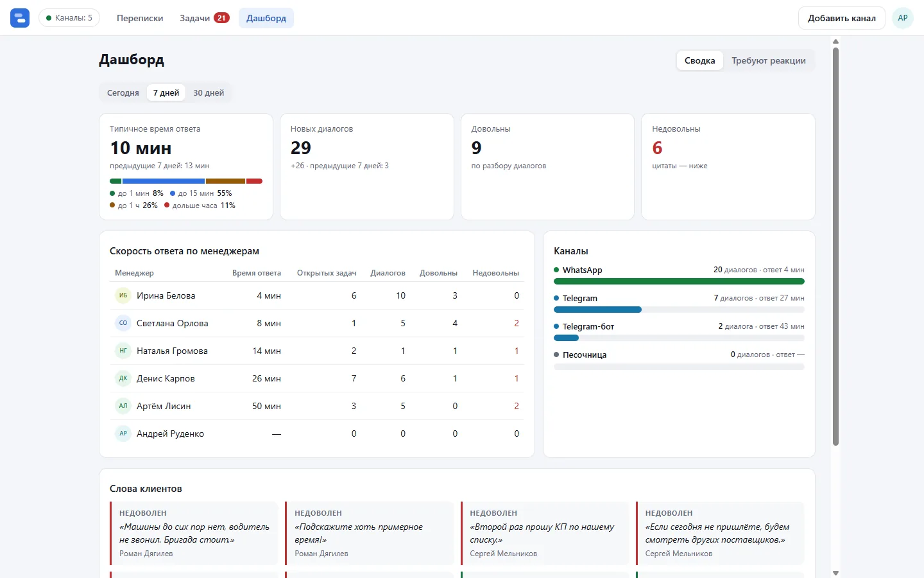Click the Недовольны column header
This screenshot has width=924, height=578.
495,273
